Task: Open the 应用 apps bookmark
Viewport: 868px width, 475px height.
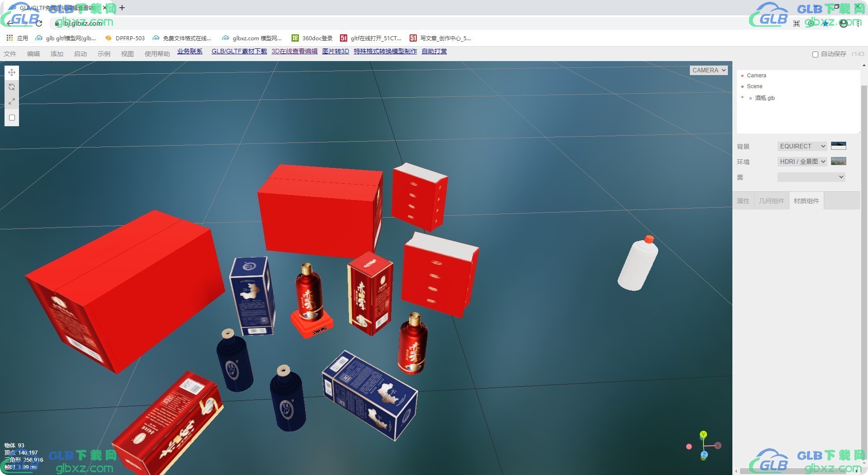Action: (17, 38)
